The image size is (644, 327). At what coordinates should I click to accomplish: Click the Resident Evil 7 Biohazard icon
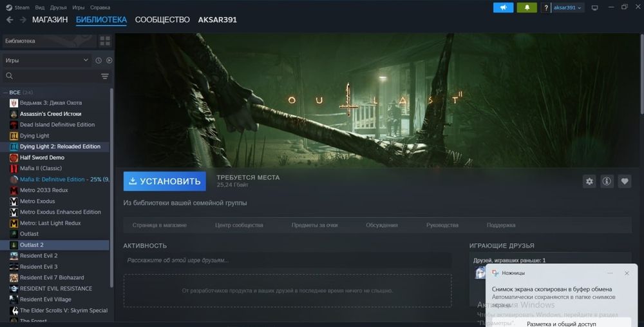[x=14, y=277]
